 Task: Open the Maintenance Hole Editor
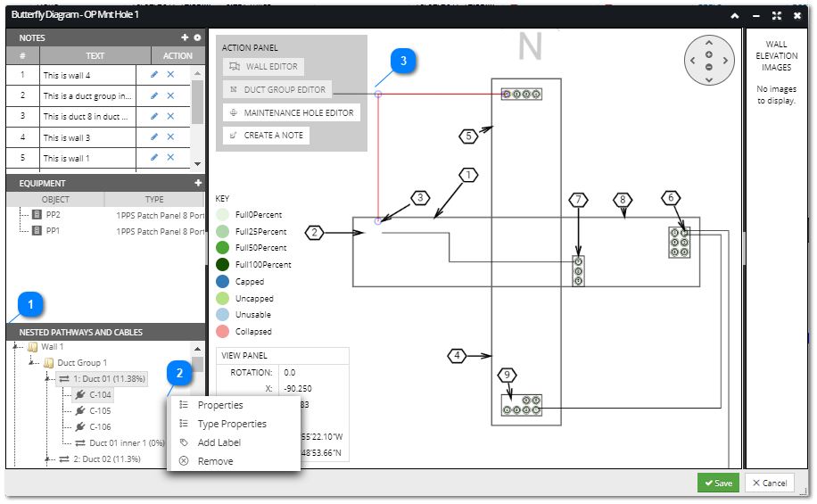(292, 112)
